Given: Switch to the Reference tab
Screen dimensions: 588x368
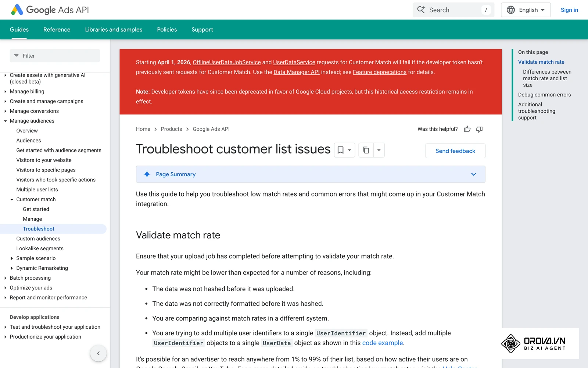Looking at the screenshot, I should point(57,29).
